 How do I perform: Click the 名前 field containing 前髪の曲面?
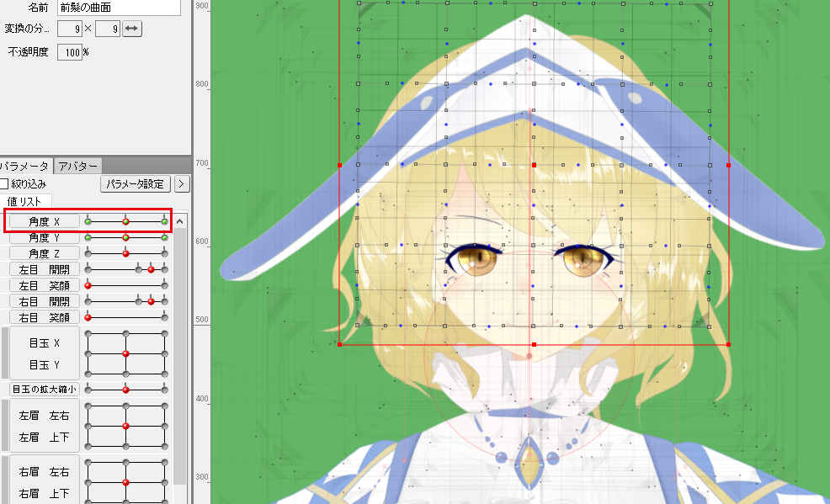pyautogui.click(x=119, y=8)
